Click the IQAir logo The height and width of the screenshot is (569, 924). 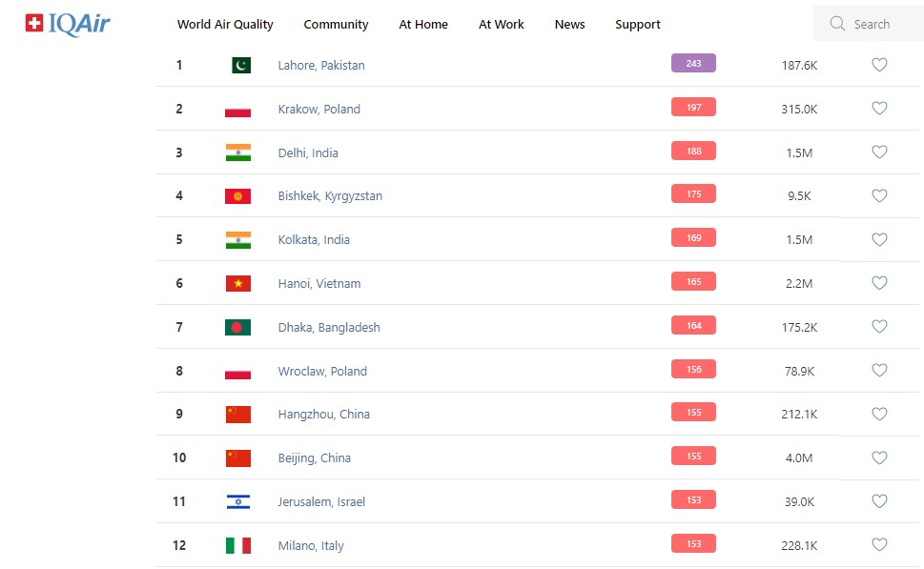coord(68,24)
